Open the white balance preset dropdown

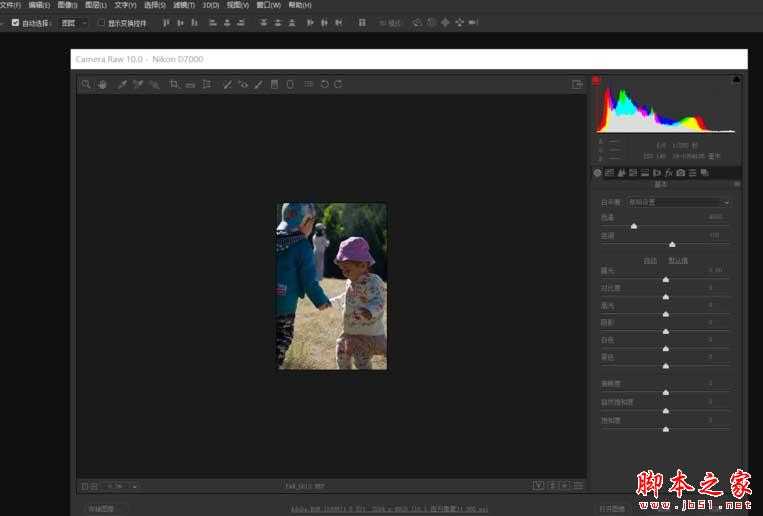click(678, 202)
